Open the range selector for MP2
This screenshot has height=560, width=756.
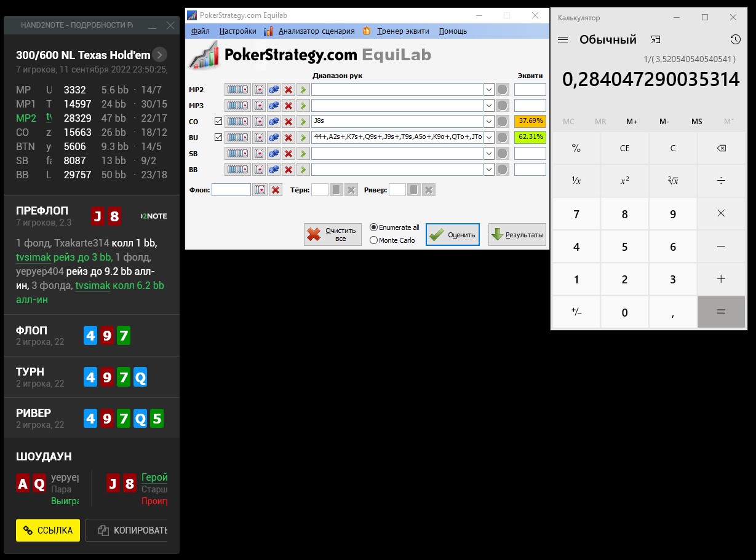(x=237, y=90)
